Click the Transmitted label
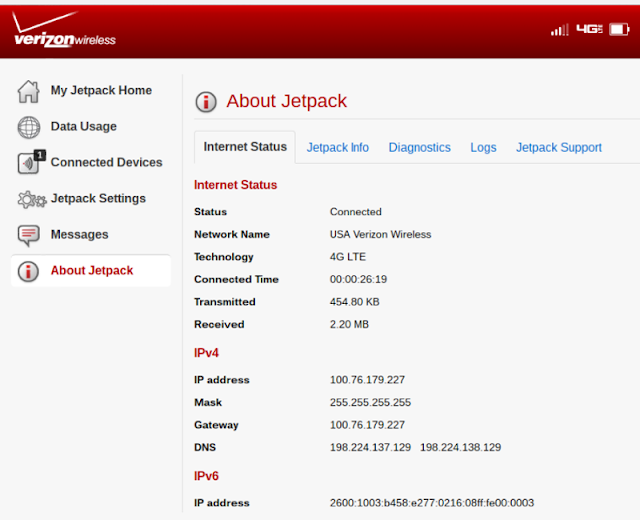 pyautogui.click(x=225, y=302)
